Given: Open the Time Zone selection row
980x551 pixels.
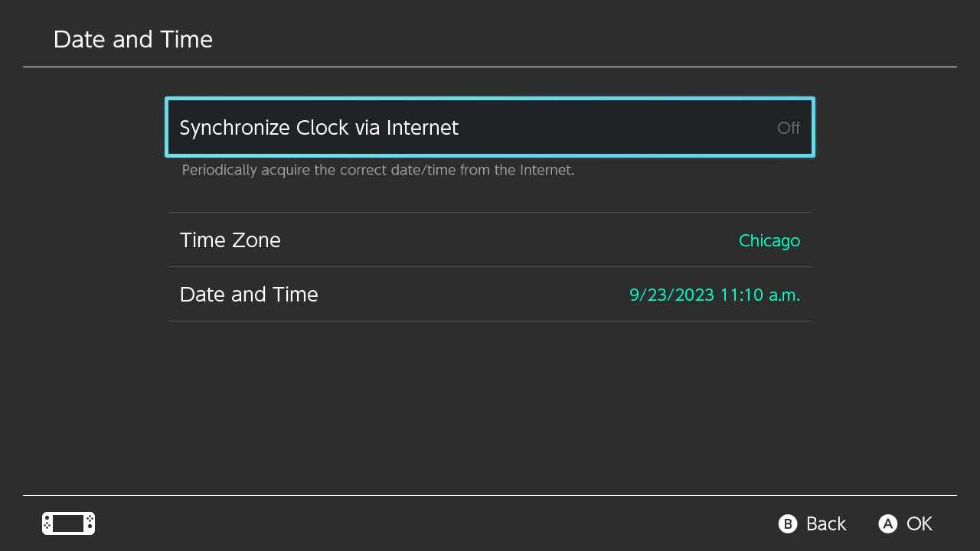Looking at the screenshot, I should tap(490, 240).
